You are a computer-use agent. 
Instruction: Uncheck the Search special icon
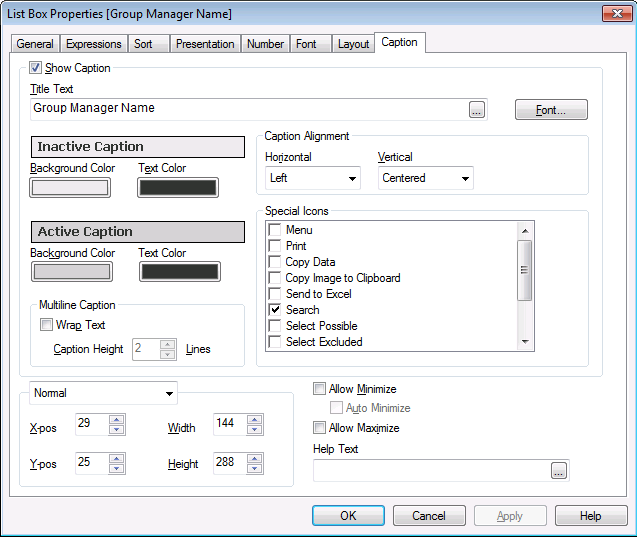point(275,310)
